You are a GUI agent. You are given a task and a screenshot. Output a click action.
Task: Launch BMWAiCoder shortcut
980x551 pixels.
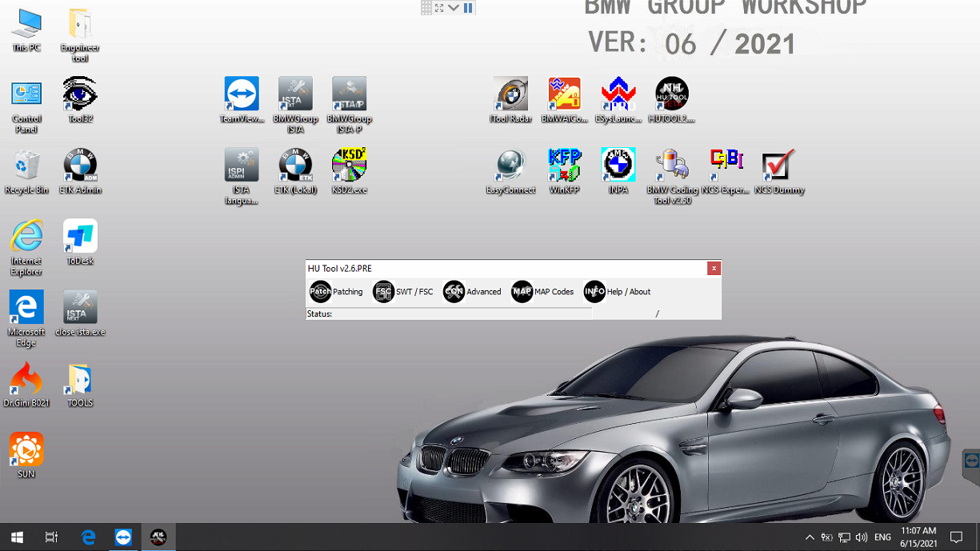tap(564, 101)
